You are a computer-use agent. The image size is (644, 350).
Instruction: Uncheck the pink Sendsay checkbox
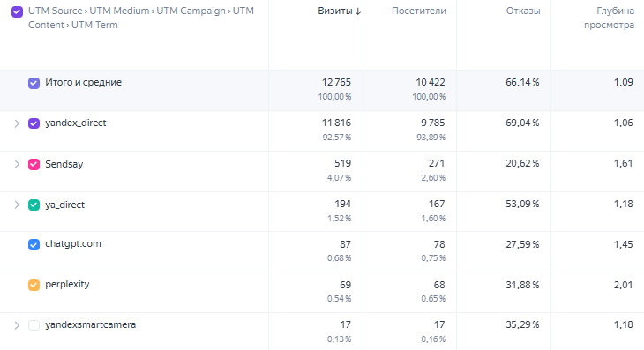(x=34, y=164)
